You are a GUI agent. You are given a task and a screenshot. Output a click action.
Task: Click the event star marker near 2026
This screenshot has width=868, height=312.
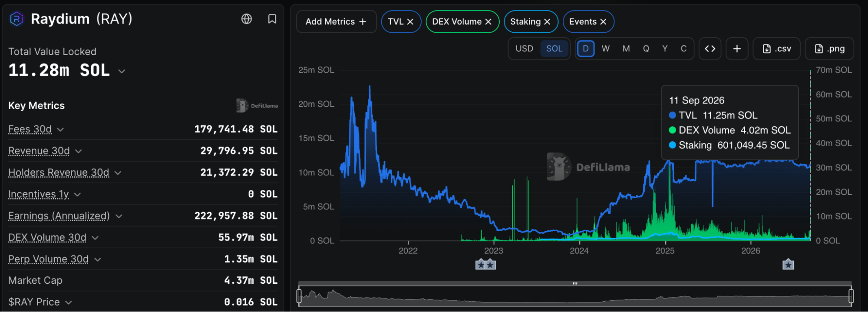(x=788, y=265)
